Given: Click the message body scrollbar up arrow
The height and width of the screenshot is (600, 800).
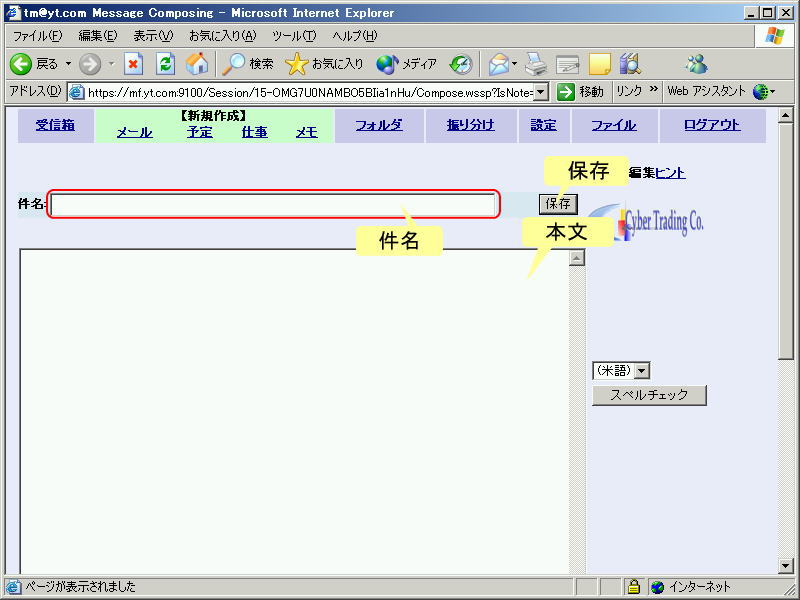Looking at the screenshot, I should (576, 258).
